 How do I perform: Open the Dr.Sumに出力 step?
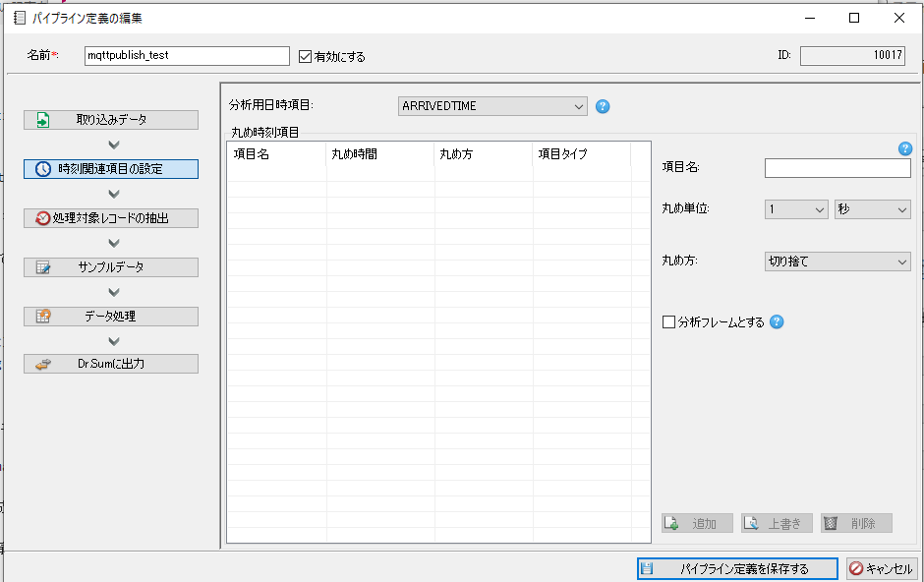point(111,364)
